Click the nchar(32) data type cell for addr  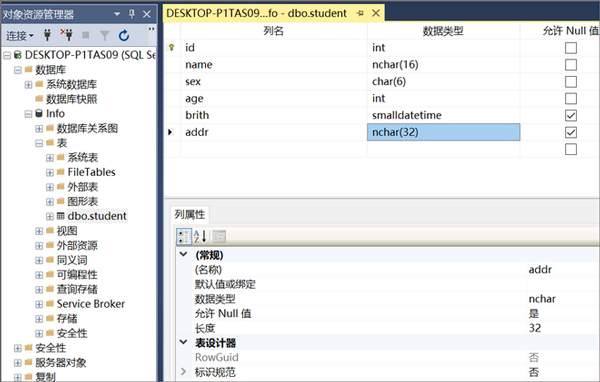tap(443, 132)
